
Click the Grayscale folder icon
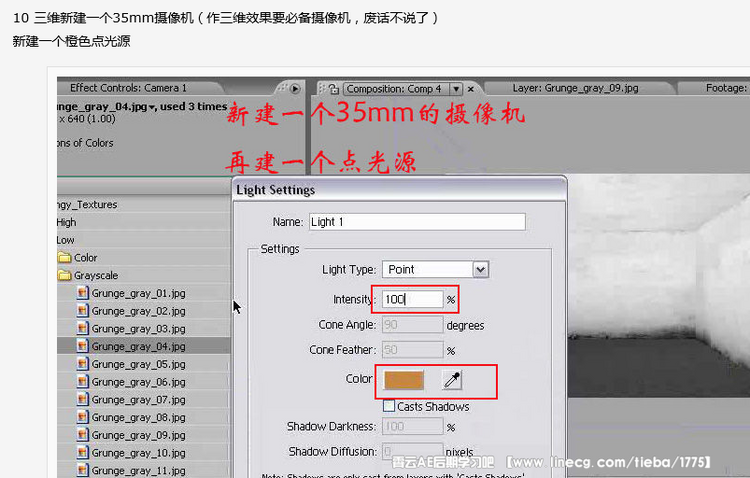click(64, 276)
